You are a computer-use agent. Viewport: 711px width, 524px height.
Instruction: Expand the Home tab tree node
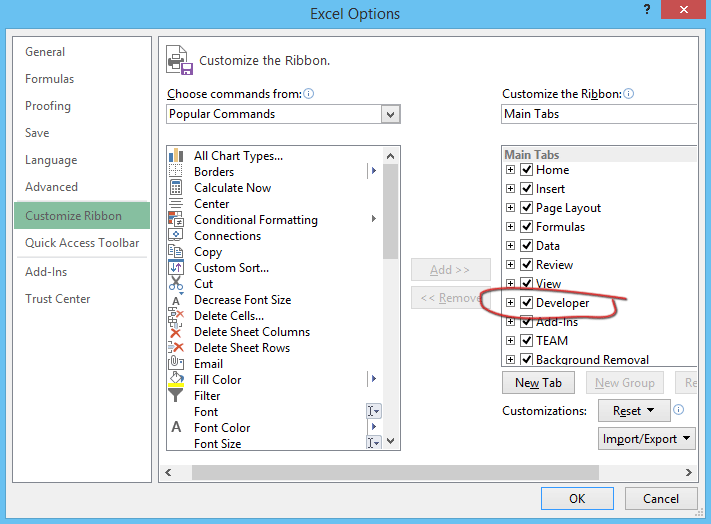point(511,170)
